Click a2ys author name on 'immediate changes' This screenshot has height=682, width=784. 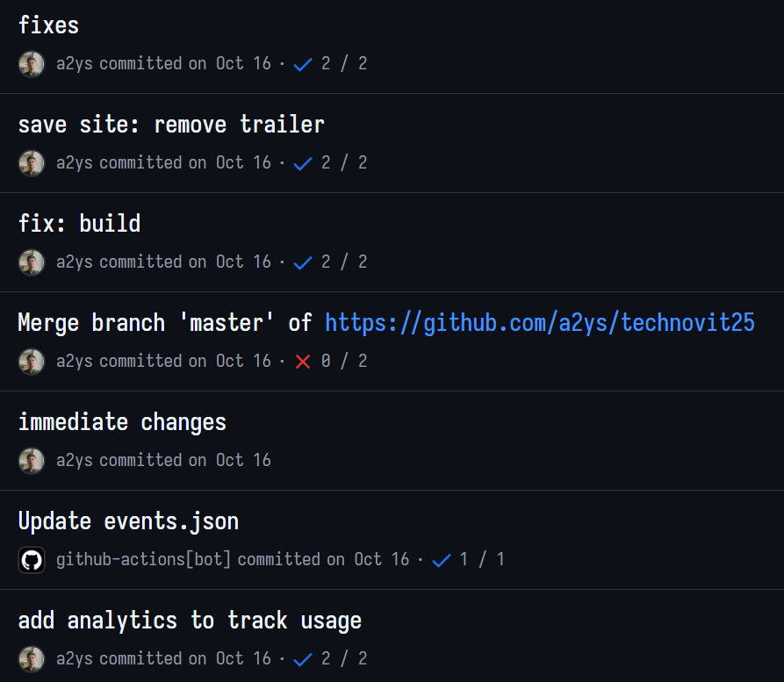pos(75,461)
